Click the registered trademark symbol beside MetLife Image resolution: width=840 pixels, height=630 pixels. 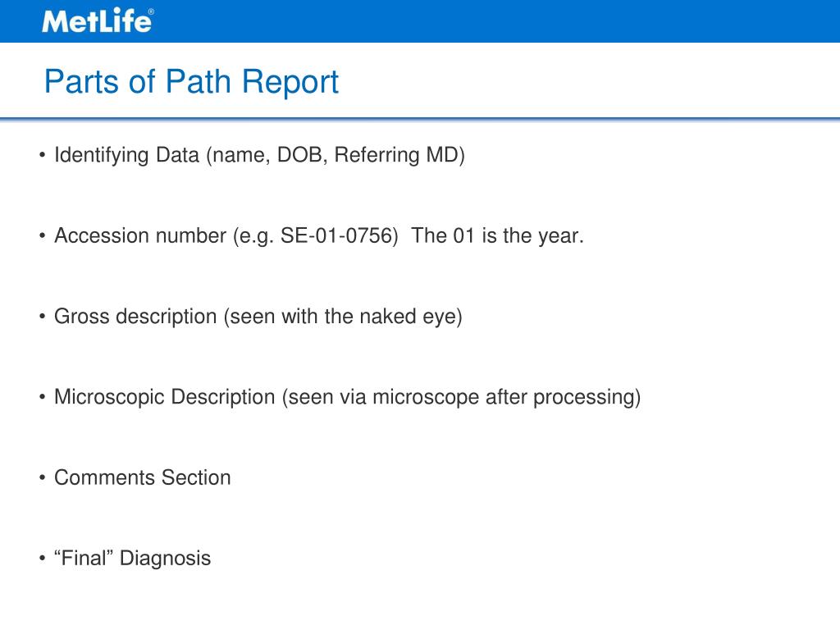pyautogui.click(x=151, y=11)
